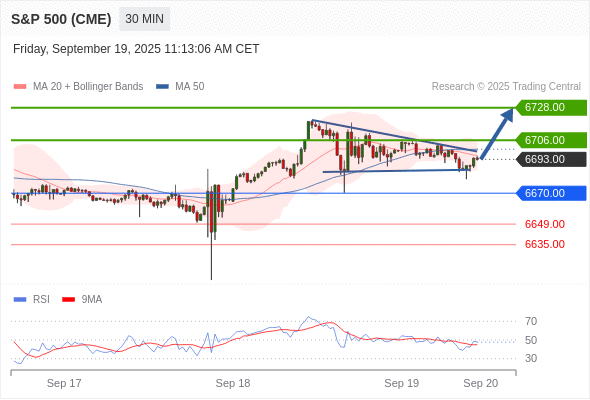Open the Research © 2025 Trading Central credit

(x=506, y=87)
